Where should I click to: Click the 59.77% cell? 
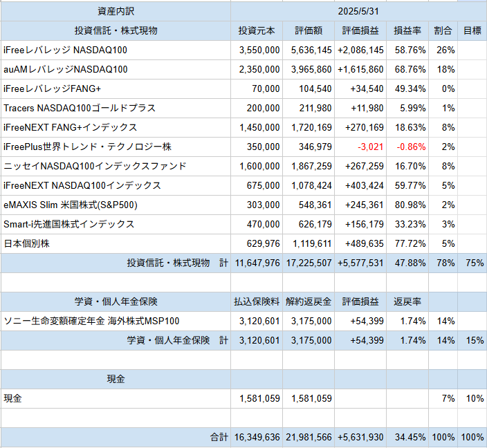pos(407,185)
